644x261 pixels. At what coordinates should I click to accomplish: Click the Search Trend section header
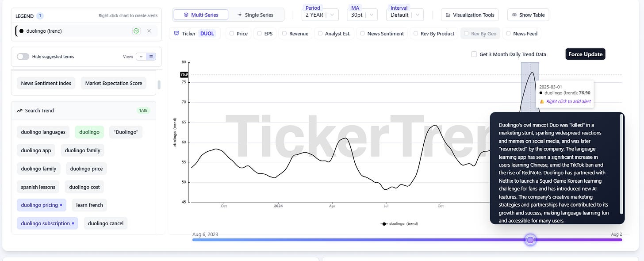83,111
